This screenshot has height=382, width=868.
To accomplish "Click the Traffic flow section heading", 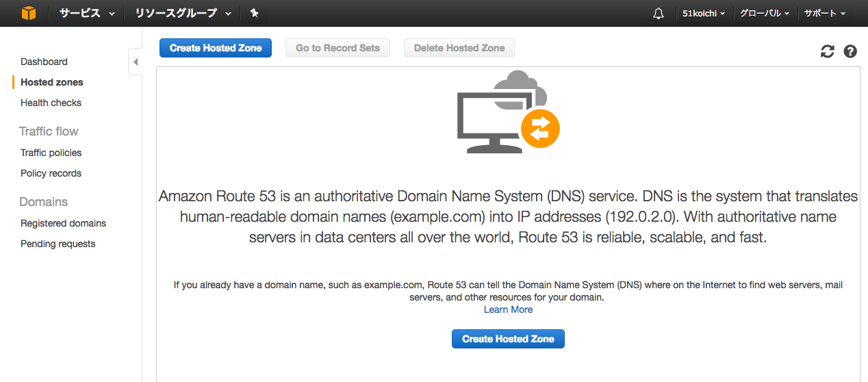I will pyautogui.click(x=49, y=131).
